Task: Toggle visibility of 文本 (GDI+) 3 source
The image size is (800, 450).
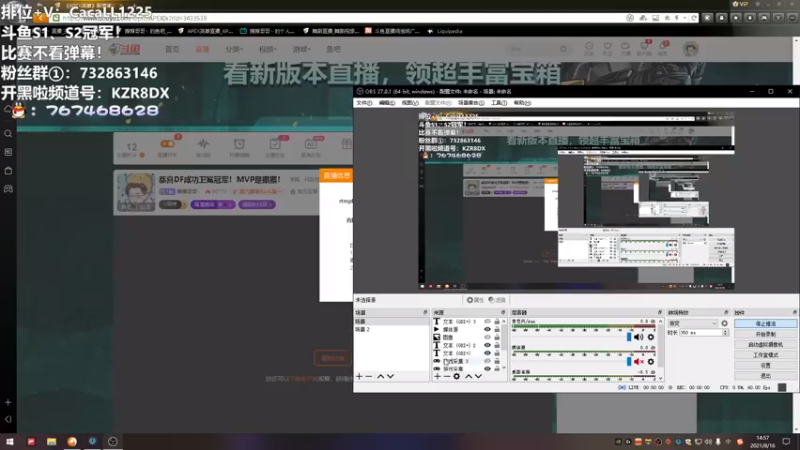Action: click(x=487, y=322)
